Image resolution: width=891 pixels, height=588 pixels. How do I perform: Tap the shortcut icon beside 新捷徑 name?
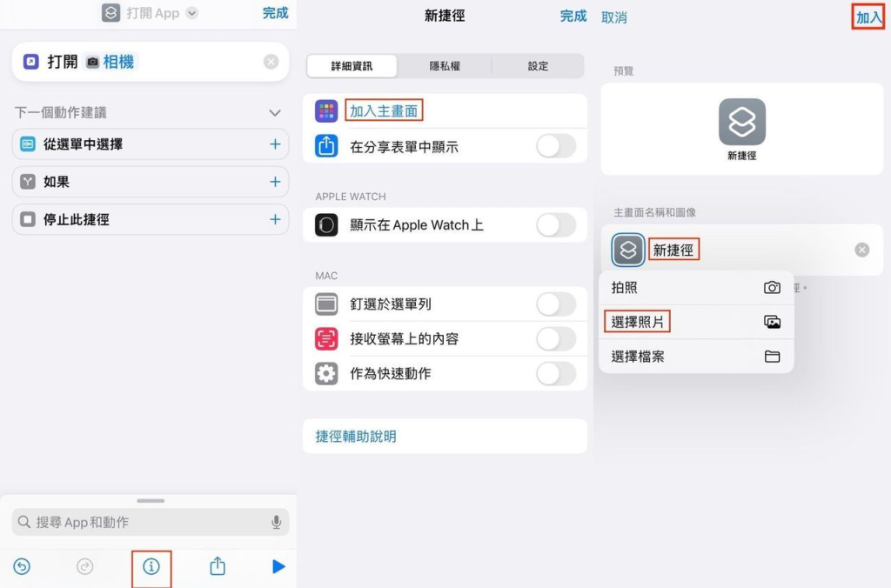[x=628, y=251]
